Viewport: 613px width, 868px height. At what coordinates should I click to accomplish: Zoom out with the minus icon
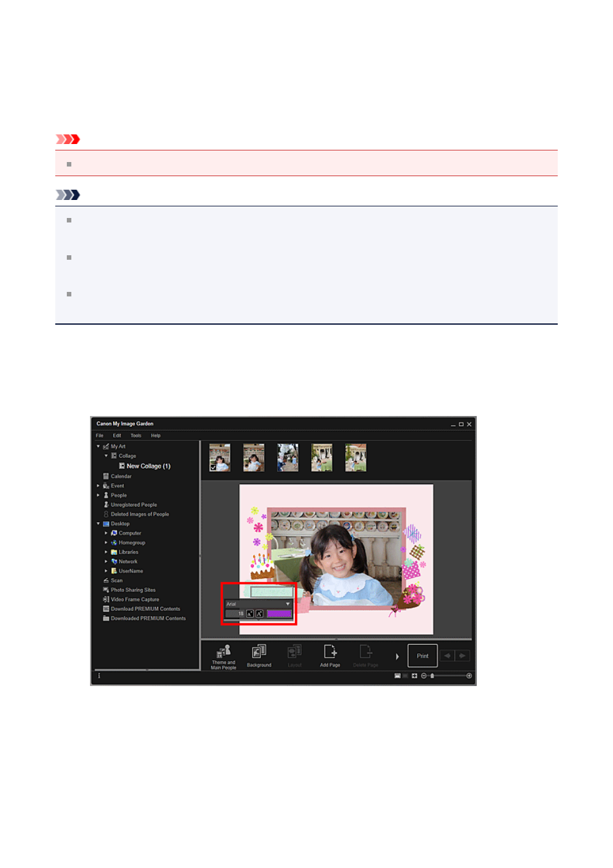(423, 676)
